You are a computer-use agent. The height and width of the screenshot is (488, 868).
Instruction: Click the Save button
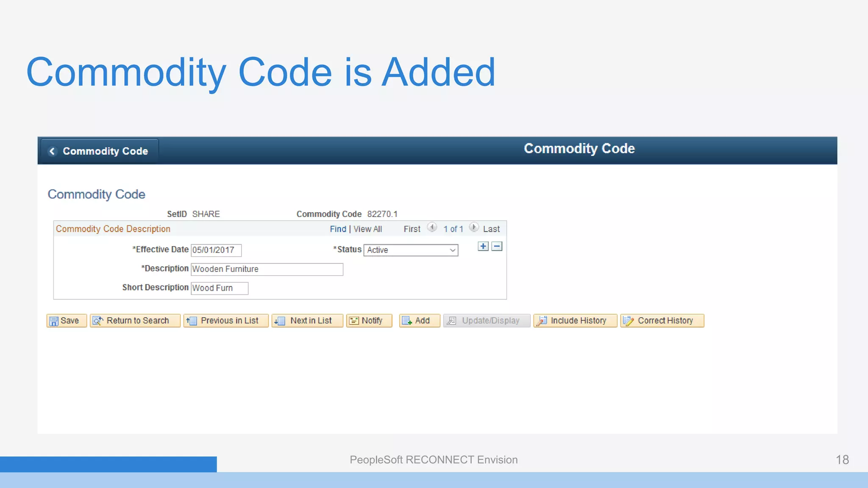(67, 321)
